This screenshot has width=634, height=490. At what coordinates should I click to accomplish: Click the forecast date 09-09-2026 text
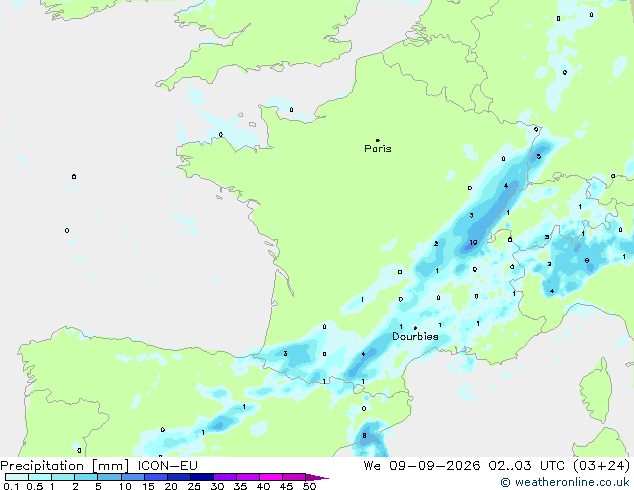tap(435, 466)
